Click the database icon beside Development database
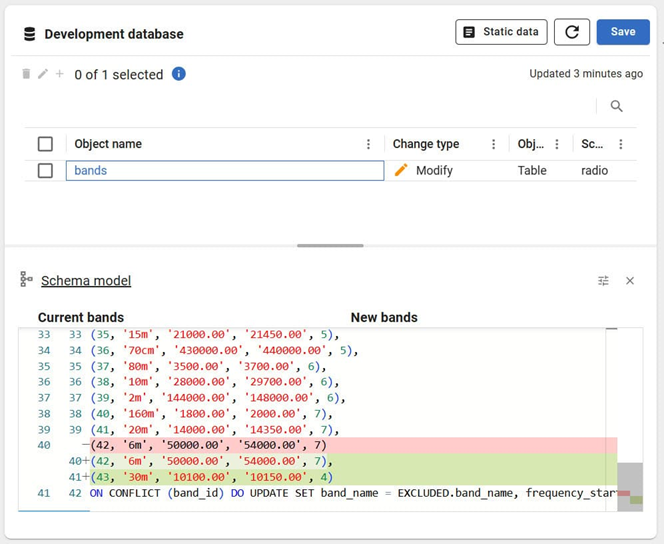 pyautogui.click(x=29, y=34)
